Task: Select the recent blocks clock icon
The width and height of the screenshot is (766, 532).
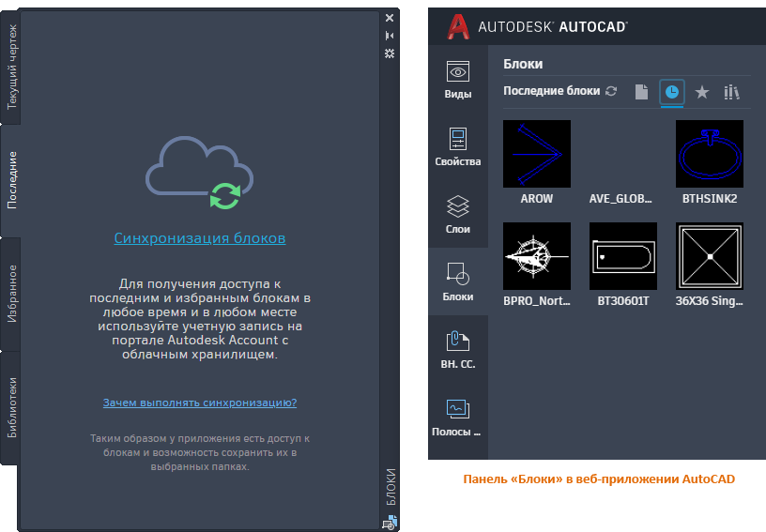Action: tap(672, 92)
